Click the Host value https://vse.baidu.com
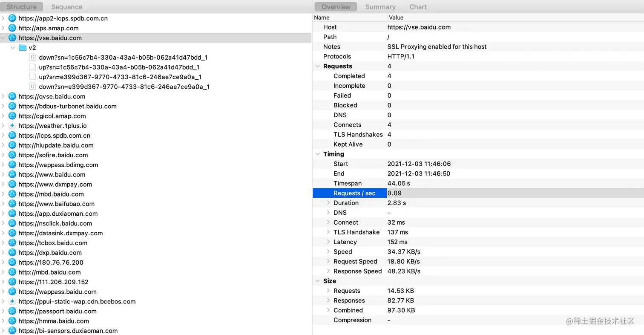The height and width of the screenshot is (335, 644). point(419,27)
